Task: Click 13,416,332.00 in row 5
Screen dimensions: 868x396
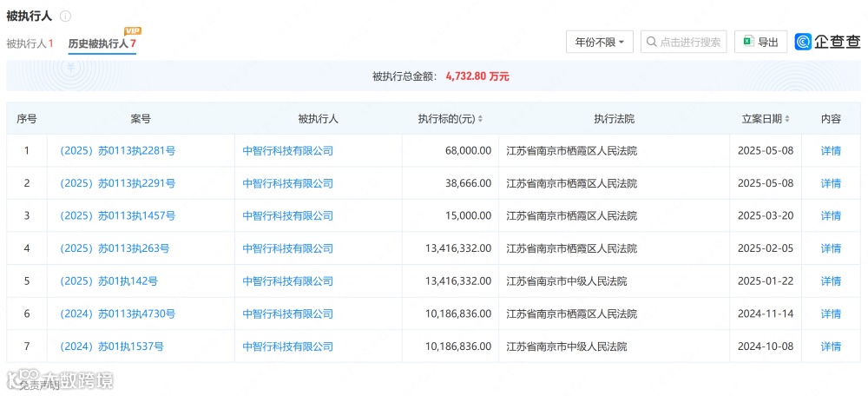Action: [457, 281]
